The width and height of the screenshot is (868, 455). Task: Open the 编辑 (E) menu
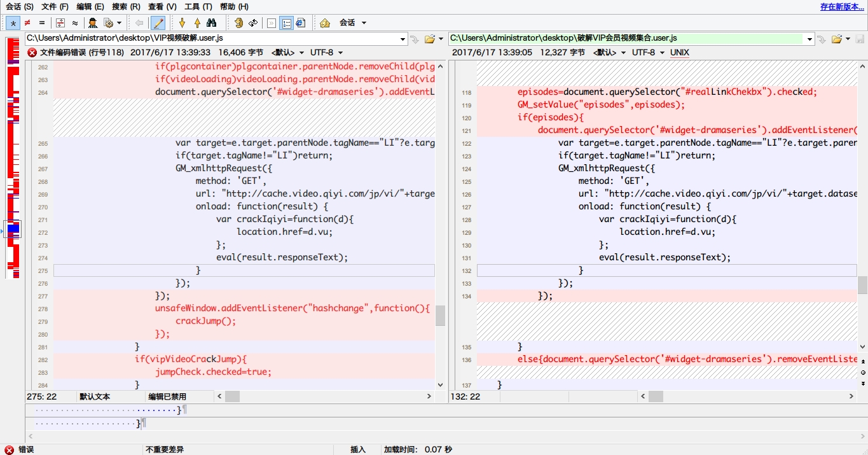90,6
